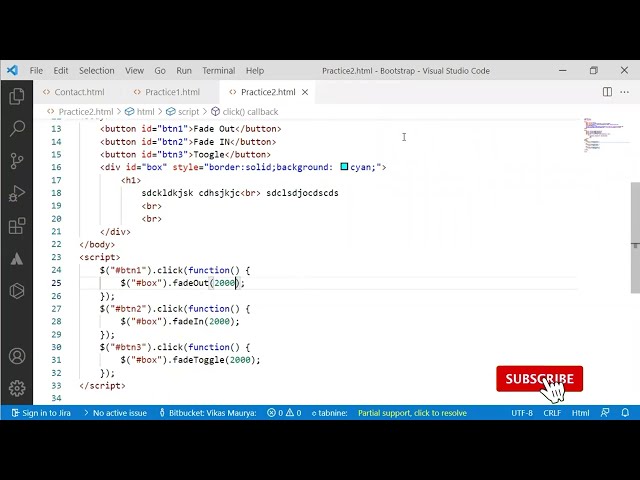Click the vertical scrollbar thumb of the editor
640x480 pixels.
(635, 238)
